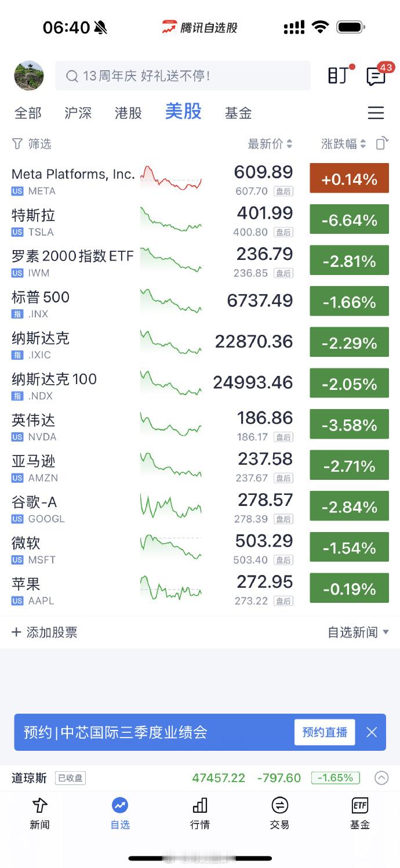Tap the rotate layout icon beside 涨跌幅
The height and width of the screenshot is (868, 400).
(381, 143)
